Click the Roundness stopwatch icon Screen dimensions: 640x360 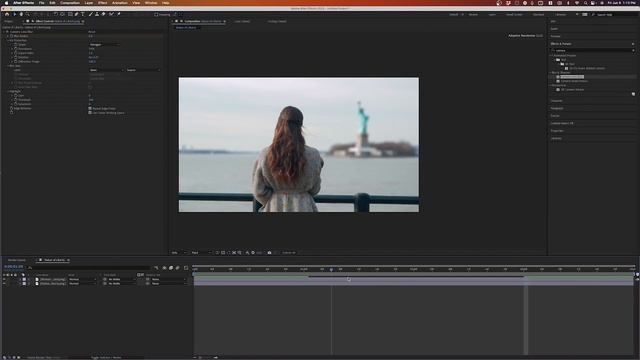coord(16,49)
